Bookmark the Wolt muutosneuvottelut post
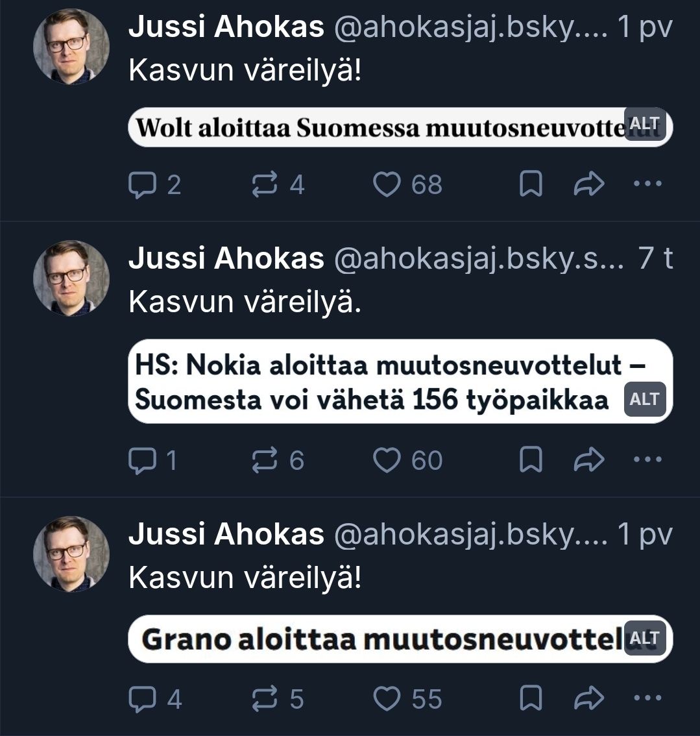This screenshot has height=736, width=700. (x=531, y=185)
